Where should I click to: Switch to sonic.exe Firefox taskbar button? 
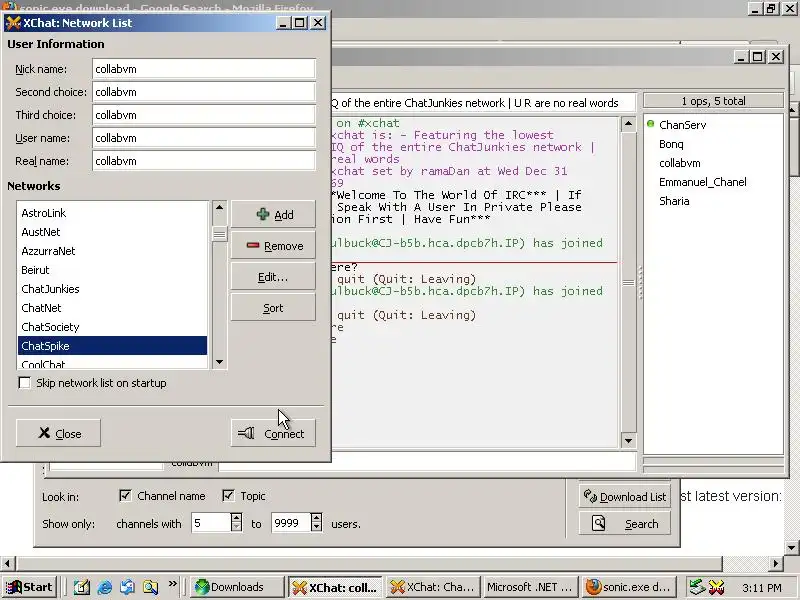click(629, 587)
